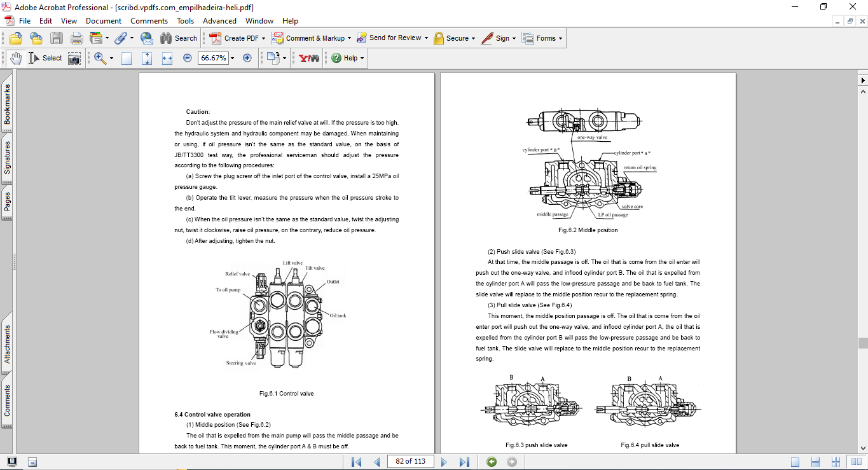
Task: Expand the Comment & Markup dropdown
Action: (349, 38)
